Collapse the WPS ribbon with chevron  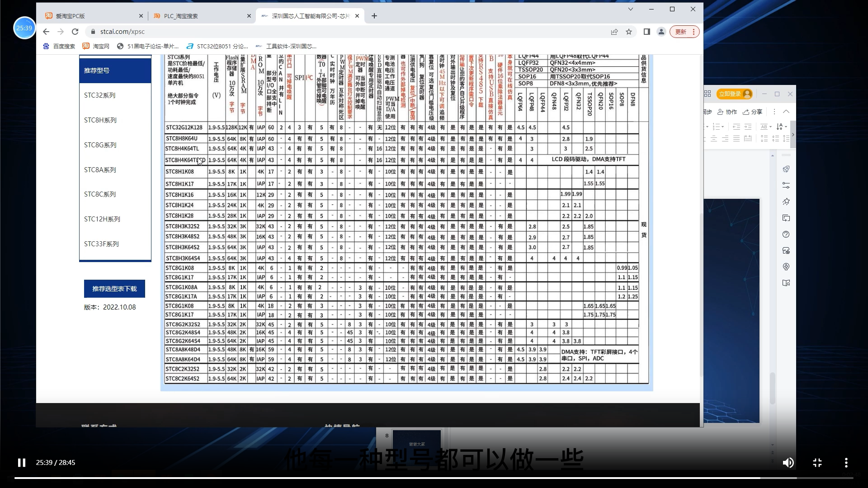(786, 112)
